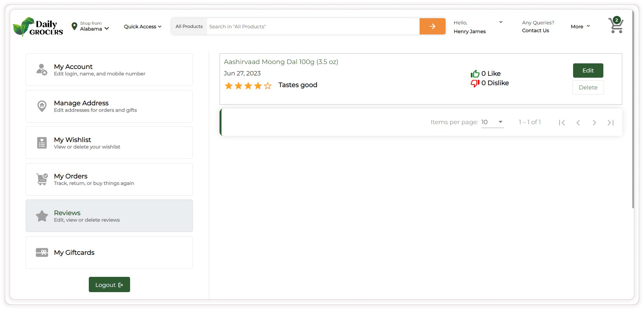Open the Quick Access dropdown

pos(142,27)
